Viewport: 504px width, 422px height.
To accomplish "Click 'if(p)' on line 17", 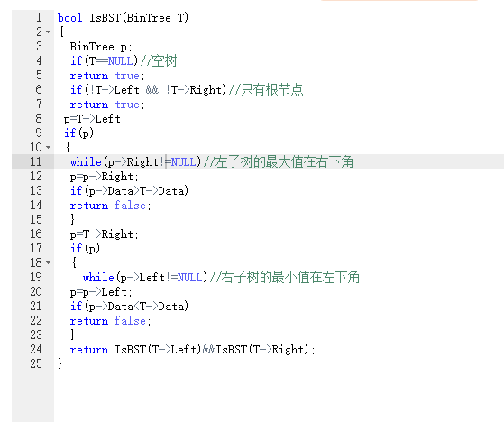I will point(85,249).
